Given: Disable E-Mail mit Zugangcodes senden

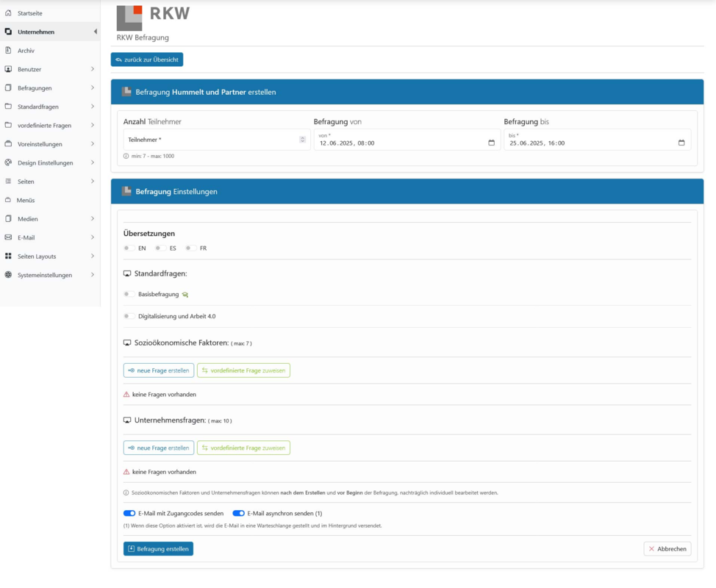Looking at the screenshot, I should pos(129,514).
